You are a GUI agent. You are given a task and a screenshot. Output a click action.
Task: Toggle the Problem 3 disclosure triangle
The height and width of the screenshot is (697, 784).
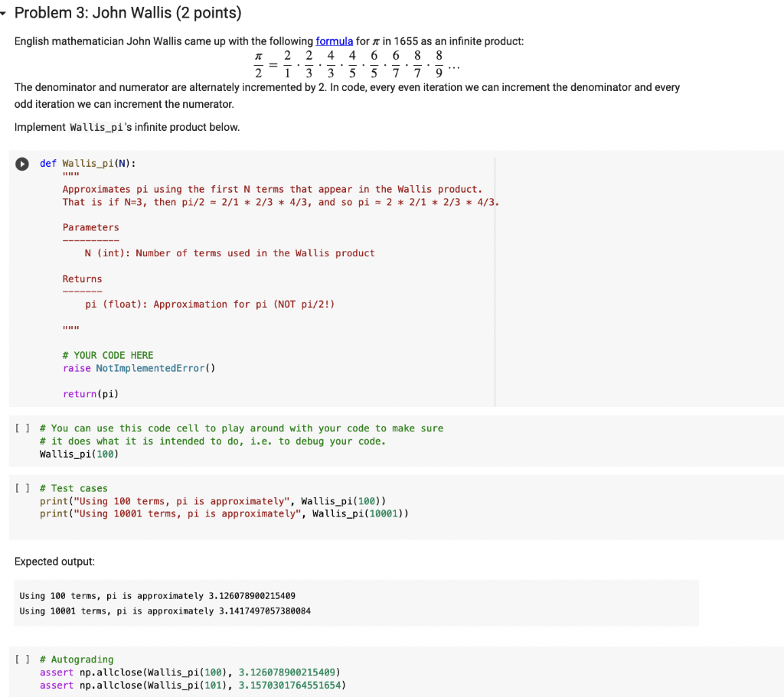pyautogui.click(x=7, y=13)
